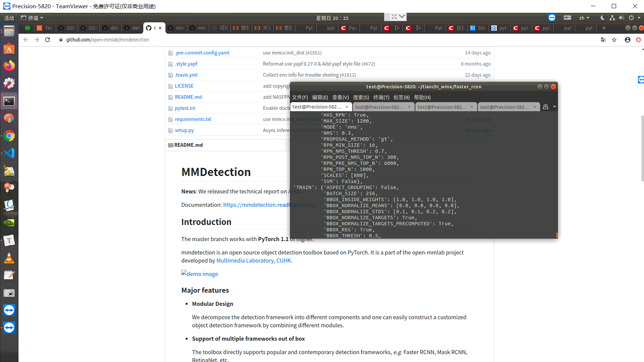Open the terminal 终端(T) menu
The height and width of the screenshot is (362, 644).
click(x=381, y=97)
